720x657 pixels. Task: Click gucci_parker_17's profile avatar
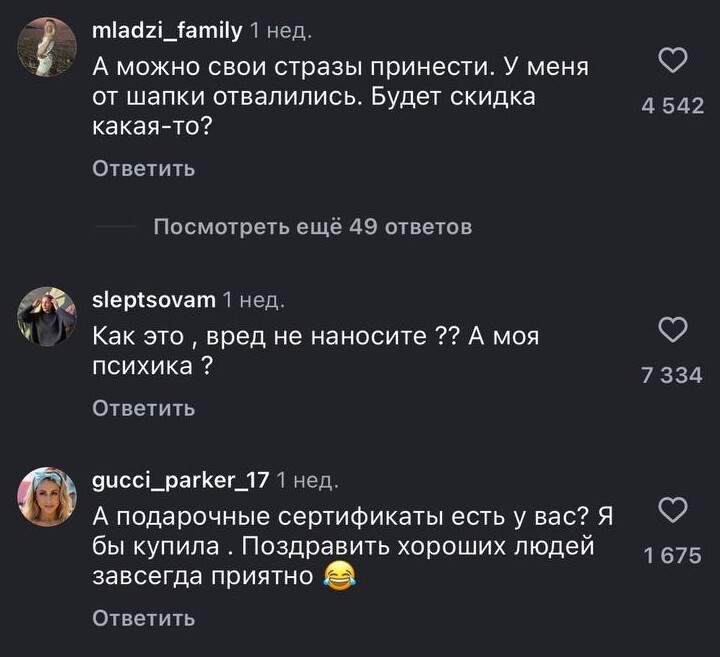47,497
